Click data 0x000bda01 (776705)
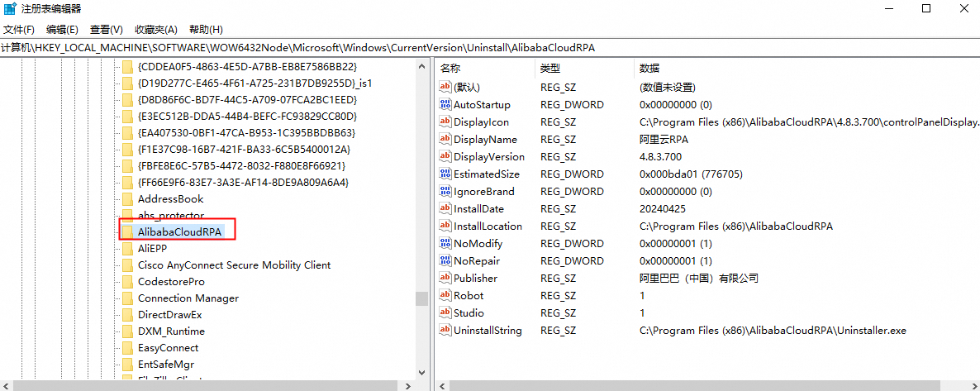 691,174
